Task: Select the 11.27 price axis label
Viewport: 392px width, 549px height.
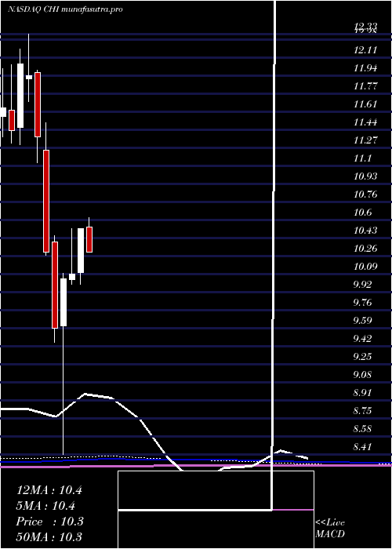Action: [x=365, y=140]
